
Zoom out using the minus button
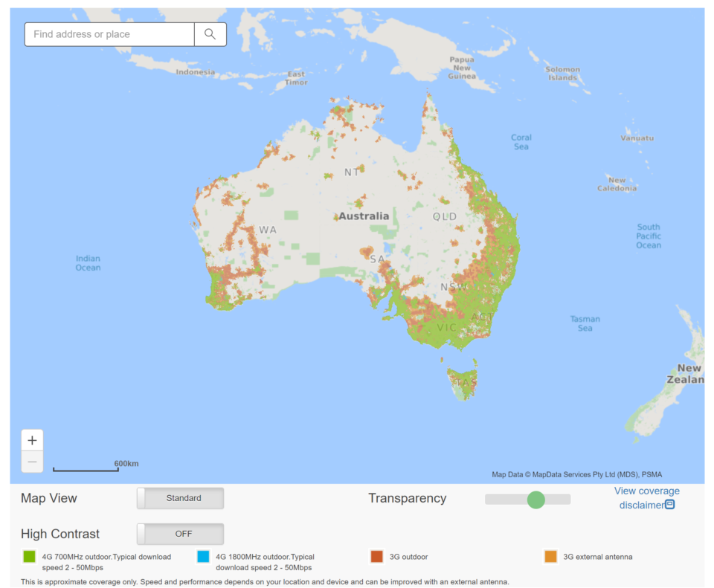[x=32, y=462]
